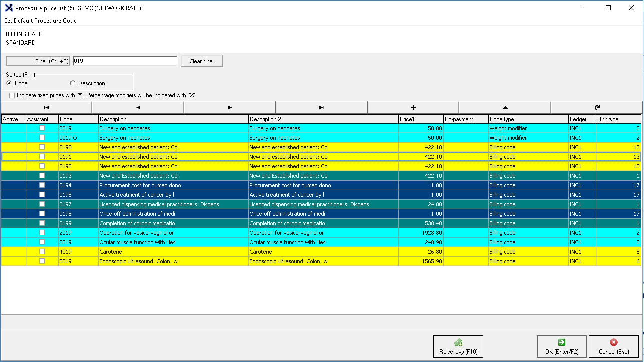This screenshot has width=644, height=362.
Task: Click Raise levy (F10) button
Action: pos(458,346)
